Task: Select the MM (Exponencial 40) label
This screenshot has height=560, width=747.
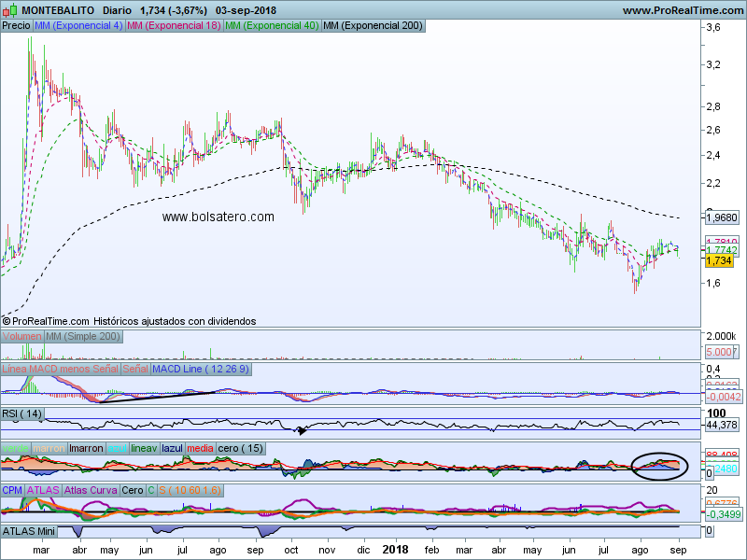Action: (271, 26)
